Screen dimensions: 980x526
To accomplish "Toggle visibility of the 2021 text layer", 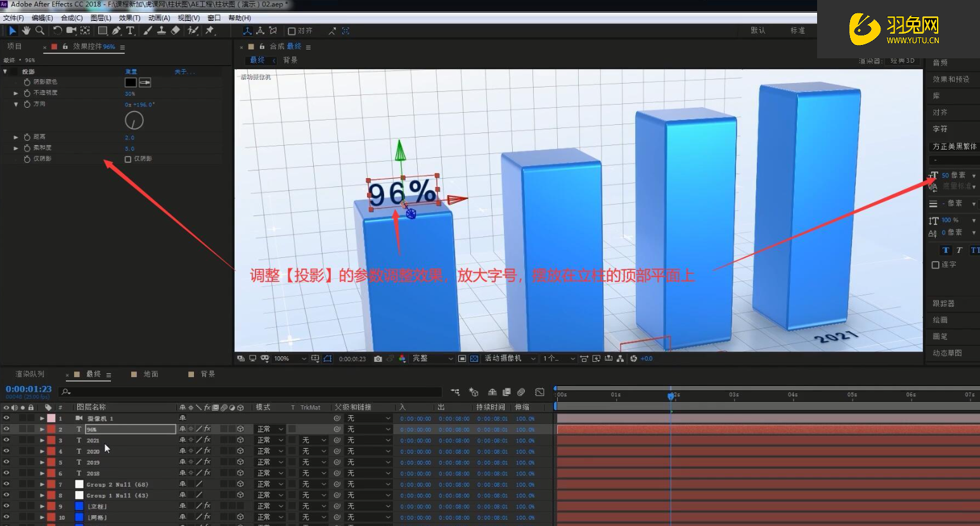I will coord(5,440).
